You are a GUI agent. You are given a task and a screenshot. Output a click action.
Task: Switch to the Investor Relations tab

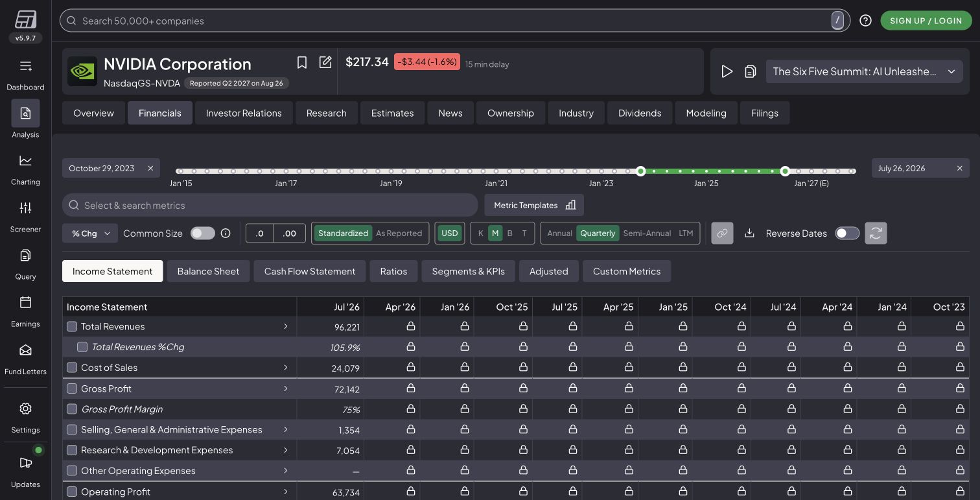pyautogui.click(x=244, y=113)
